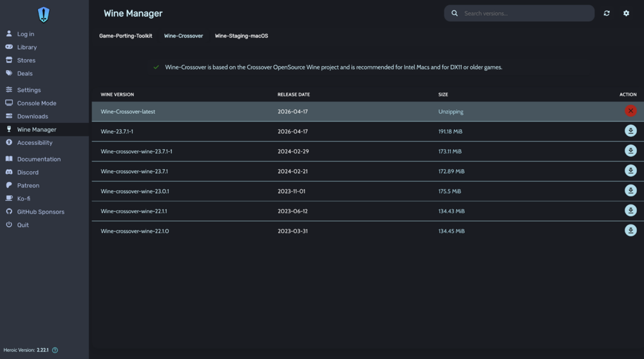Click the search magnifier icon
The width and height of the screenshot is (644, 359).
(455, 13)
